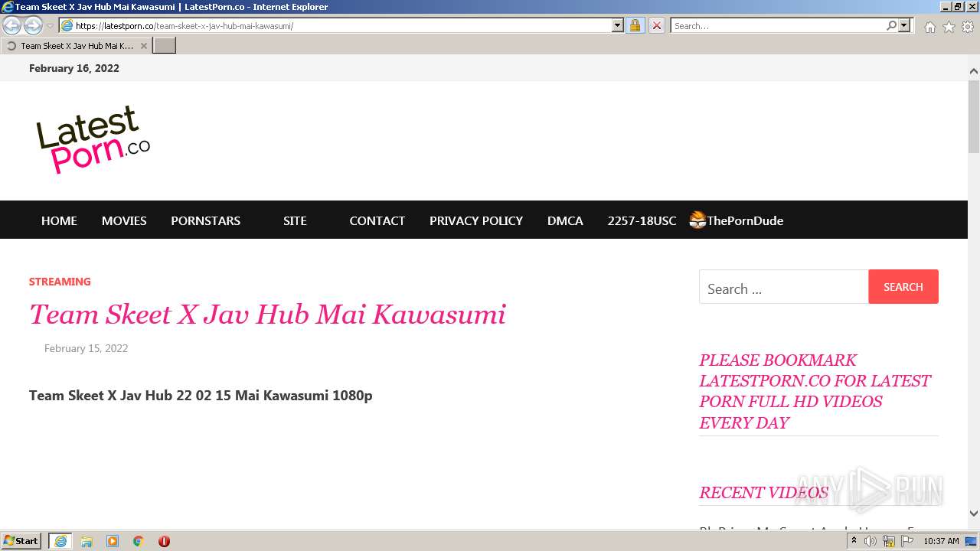This screenshot has height=551, width=980.
Task: Open a new blank tab
Action: click(x=165, y=46)
